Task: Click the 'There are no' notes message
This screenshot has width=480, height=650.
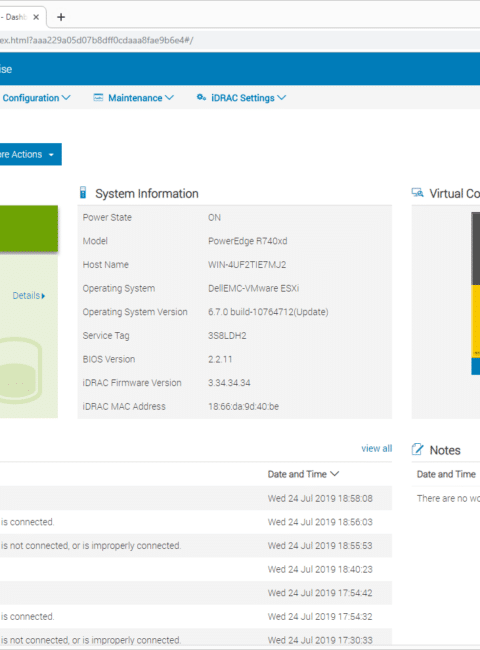Action: click(x=448, y=498)
